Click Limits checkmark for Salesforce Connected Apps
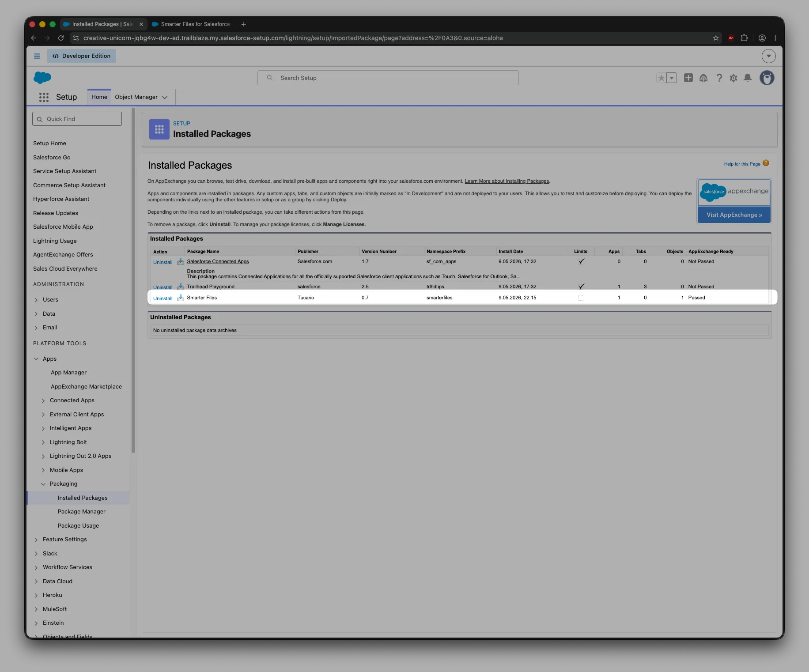The width and height of the screenshot is (809, 672). coord(582,261)
